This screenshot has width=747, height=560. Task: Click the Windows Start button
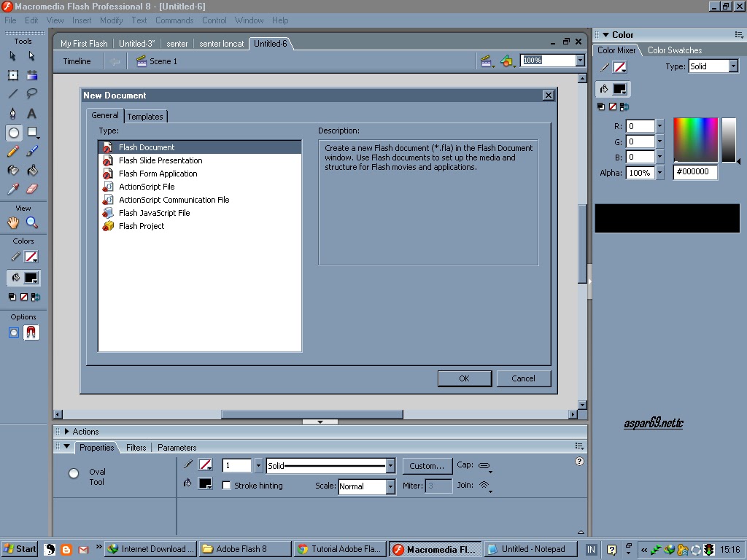20,549
